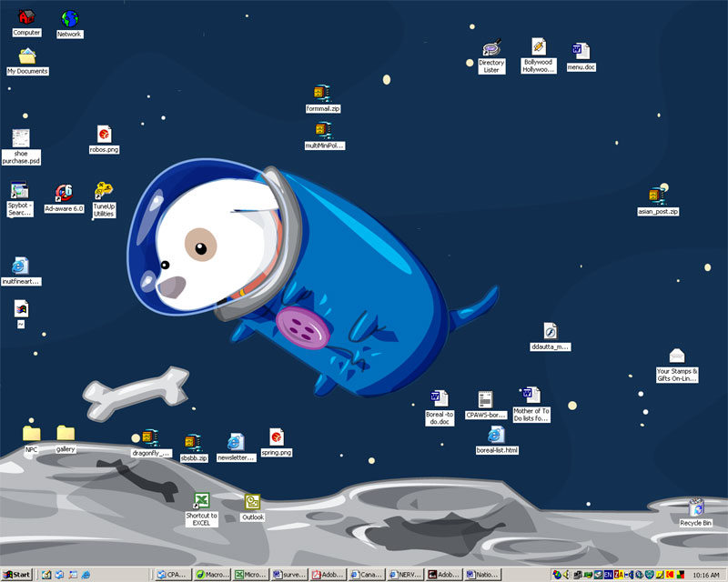Image resolution: width=728 pixels, height=582 pixels.
Task: Select the shoe purchase.psd file
Action: (x=21, y=139)
